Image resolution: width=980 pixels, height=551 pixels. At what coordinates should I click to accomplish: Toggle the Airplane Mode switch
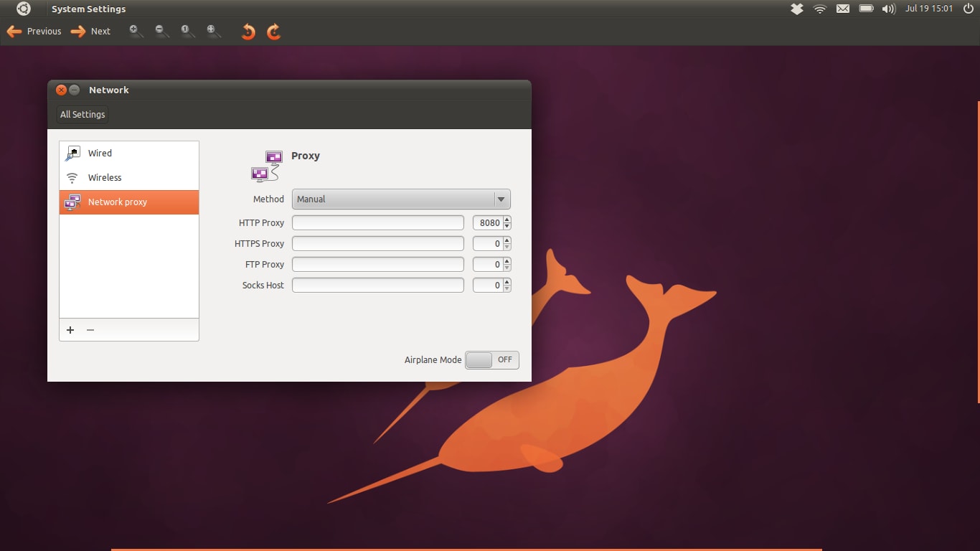coord(492,360)
